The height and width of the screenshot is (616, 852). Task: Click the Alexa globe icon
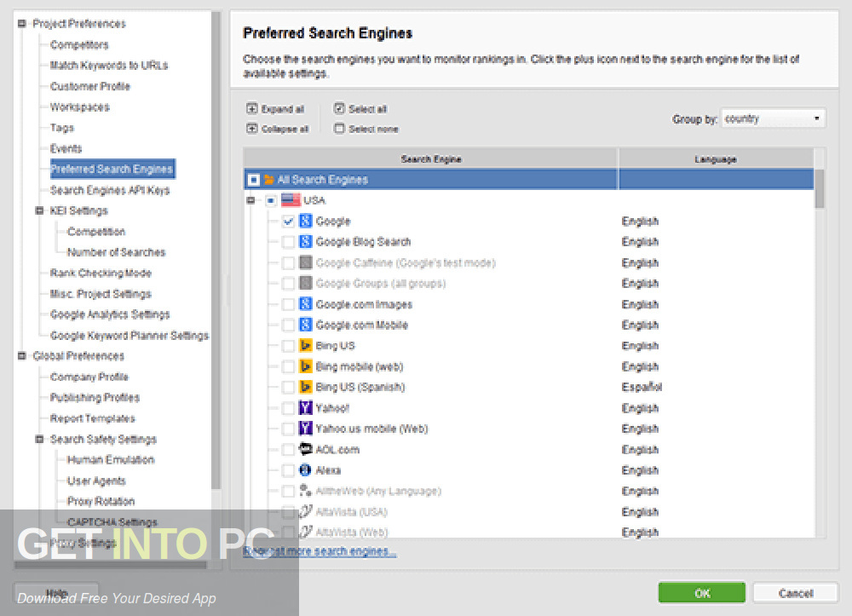click(x=305, y=469)
